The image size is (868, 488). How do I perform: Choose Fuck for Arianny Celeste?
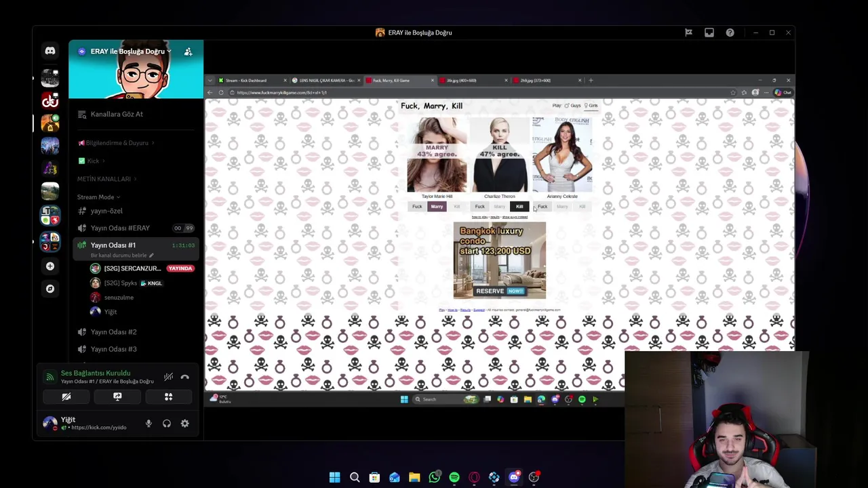[x=542, y=207]
